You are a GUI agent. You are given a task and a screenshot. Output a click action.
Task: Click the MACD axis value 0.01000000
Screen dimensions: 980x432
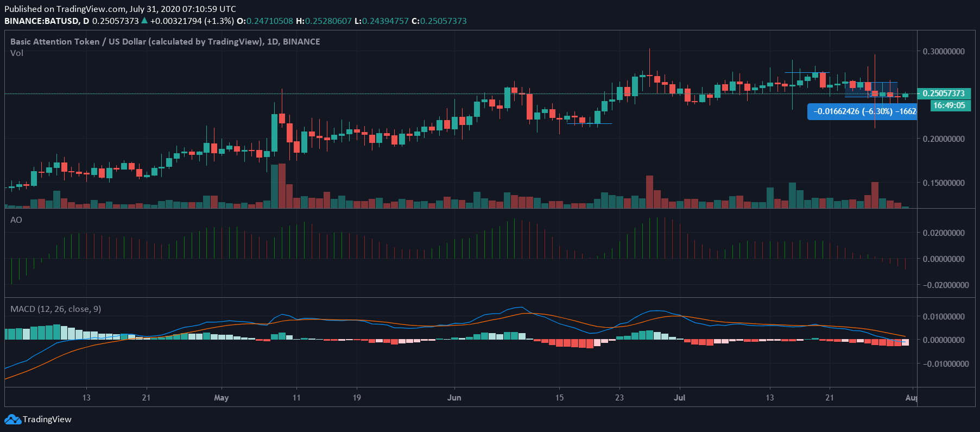pos(944,317)
